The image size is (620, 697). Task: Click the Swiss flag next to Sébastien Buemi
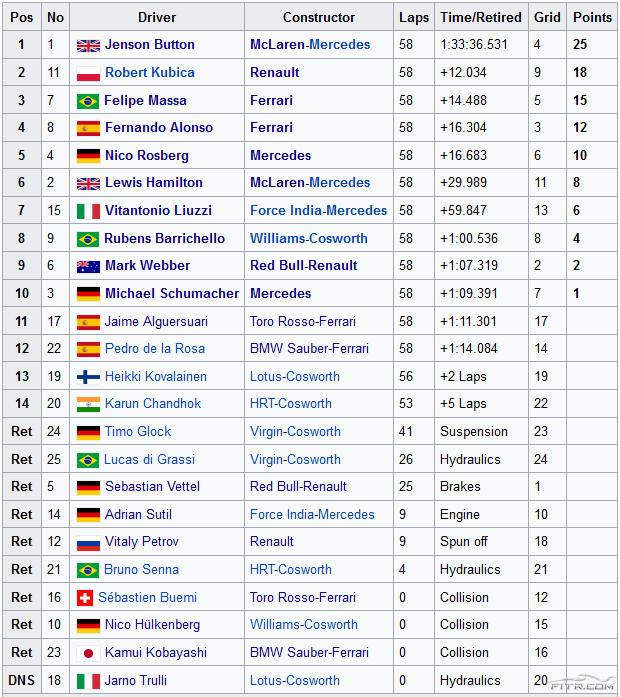click(x=85, y=598)
